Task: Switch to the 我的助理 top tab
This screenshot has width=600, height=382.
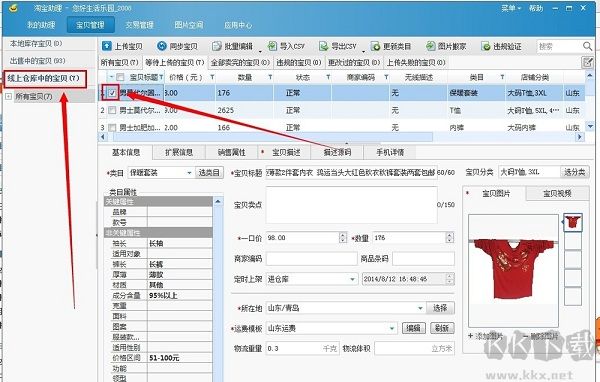Action: click(41, 25)
